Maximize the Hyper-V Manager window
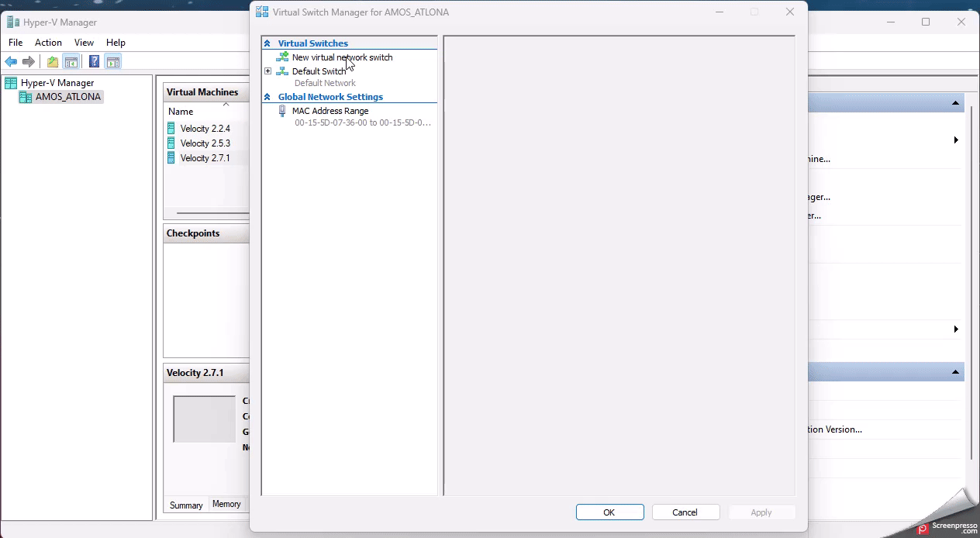 926,22
